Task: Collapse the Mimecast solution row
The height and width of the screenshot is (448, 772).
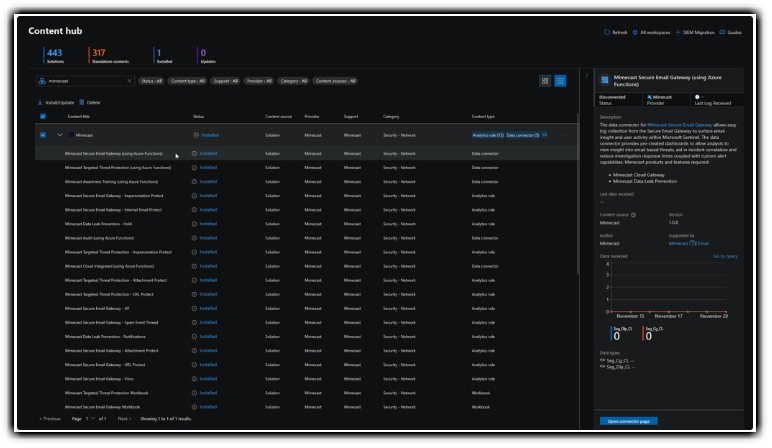Action: [x=59, y=134]
